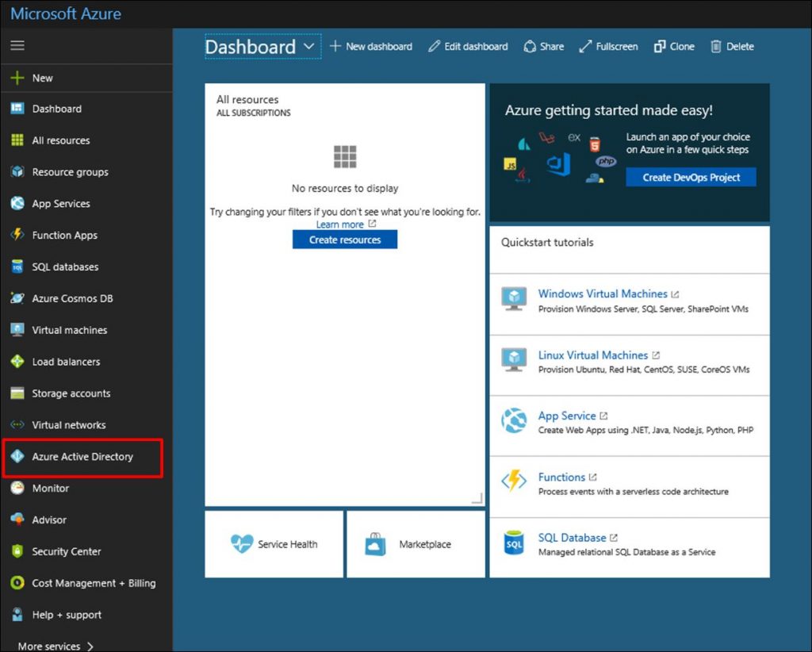Screen dimensions: 812x652
Task: Open the Linux Virtual Machines link
Action: coord(593,355)
